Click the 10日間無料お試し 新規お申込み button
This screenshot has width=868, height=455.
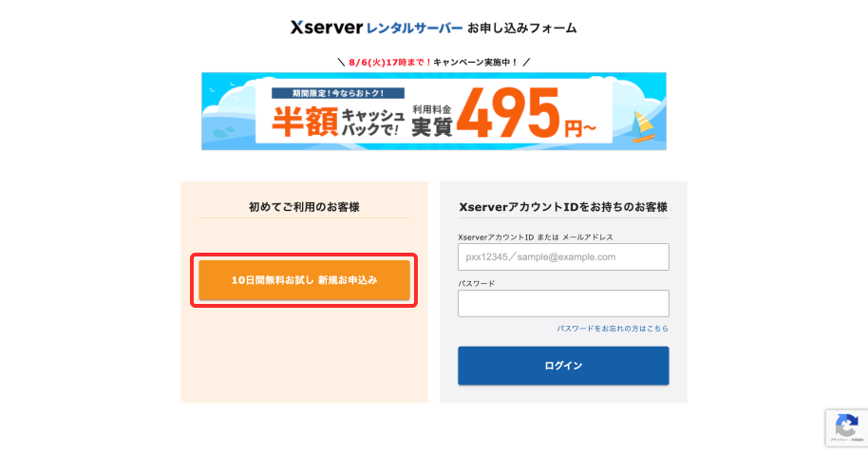[304, 280]
